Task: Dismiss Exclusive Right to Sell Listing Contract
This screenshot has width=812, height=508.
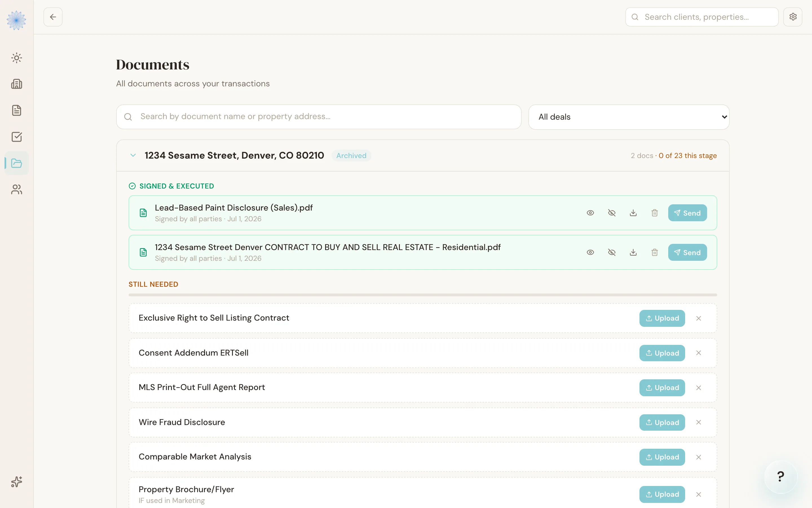Action: 699,318
